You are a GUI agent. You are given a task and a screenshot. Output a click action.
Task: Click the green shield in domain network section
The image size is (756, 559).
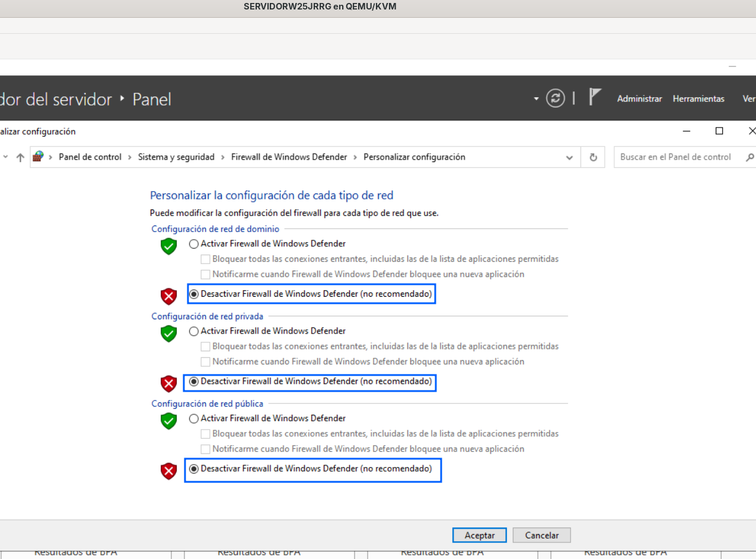pyautogui.click(x=169, y=246)
